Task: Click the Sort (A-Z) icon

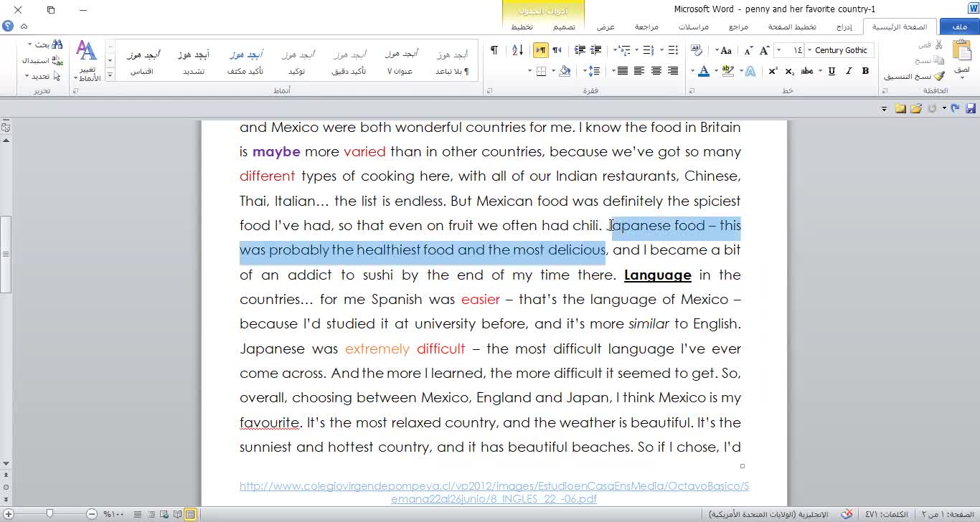Action: pyautogui.click(x=517, y=50)
